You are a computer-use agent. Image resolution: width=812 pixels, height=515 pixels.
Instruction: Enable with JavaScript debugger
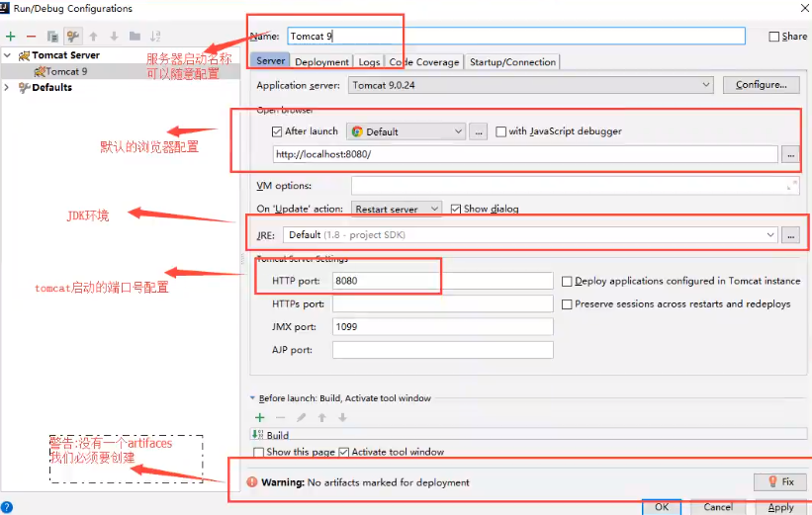[x=500, y=131]
